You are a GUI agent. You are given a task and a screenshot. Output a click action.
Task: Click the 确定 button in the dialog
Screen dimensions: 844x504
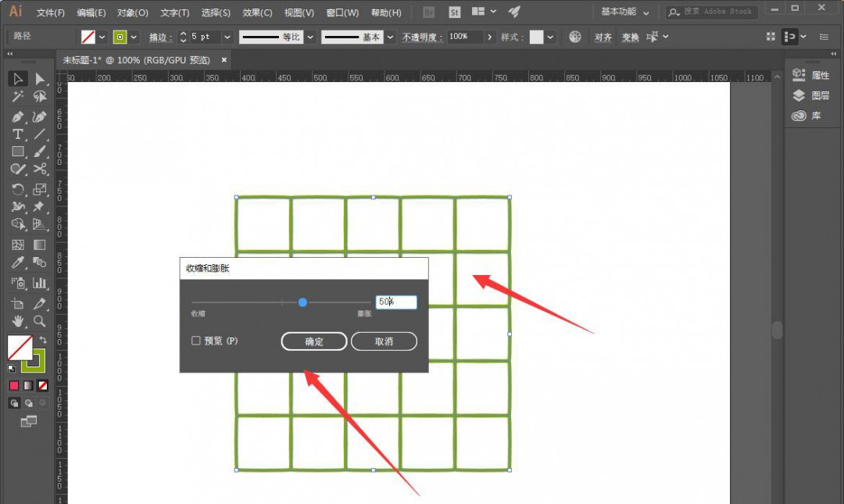click(313, 341)
